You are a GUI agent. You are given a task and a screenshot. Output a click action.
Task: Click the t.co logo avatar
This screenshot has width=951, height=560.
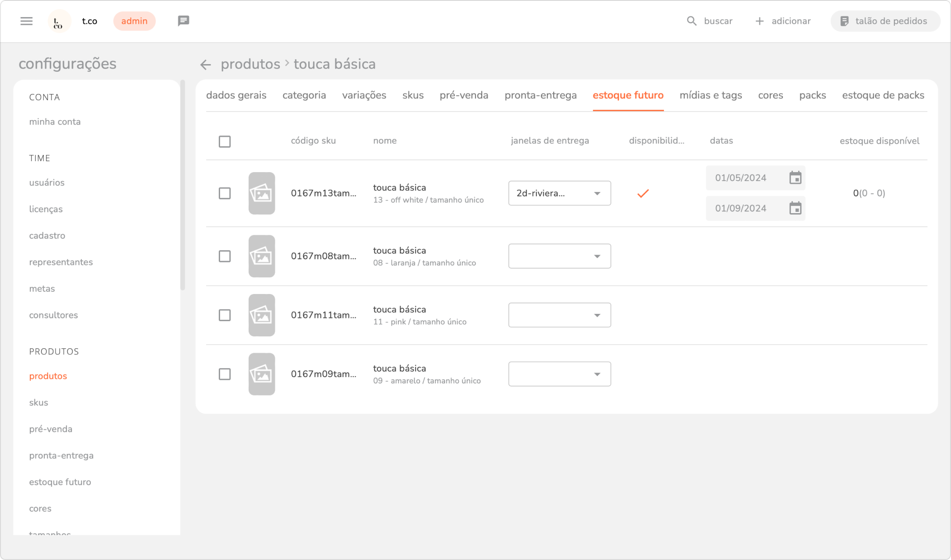pos(58,21)
